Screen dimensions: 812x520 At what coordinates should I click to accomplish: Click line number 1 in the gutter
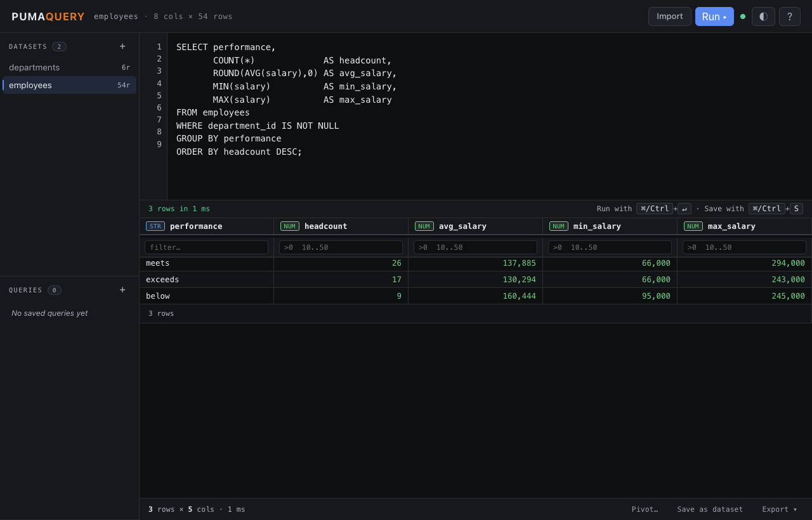tap(159, 47)
